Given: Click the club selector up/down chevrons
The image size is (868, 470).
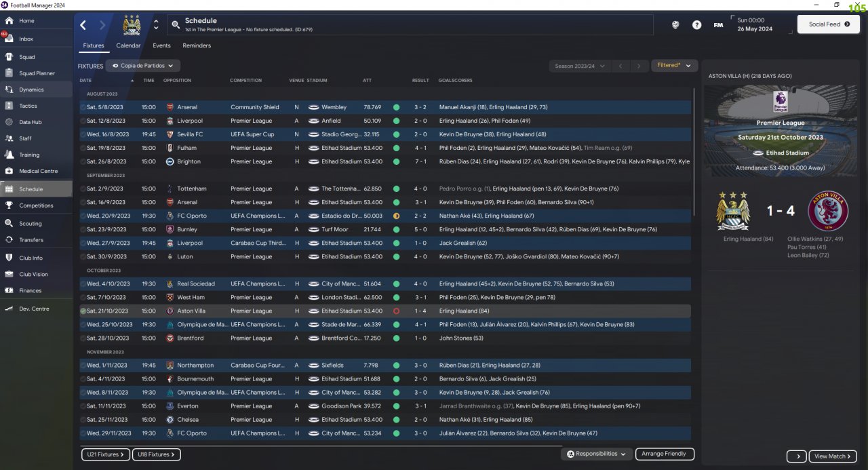Looking at the screenshot, I should pyautogui.click(x=156, y=25).
